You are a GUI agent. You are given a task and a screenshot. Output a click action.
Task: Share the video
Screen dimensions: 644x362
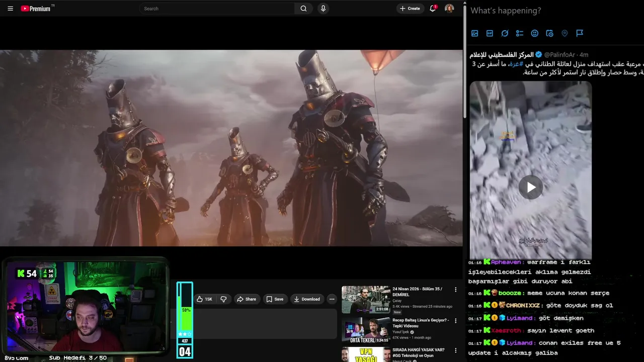[247, 299]
